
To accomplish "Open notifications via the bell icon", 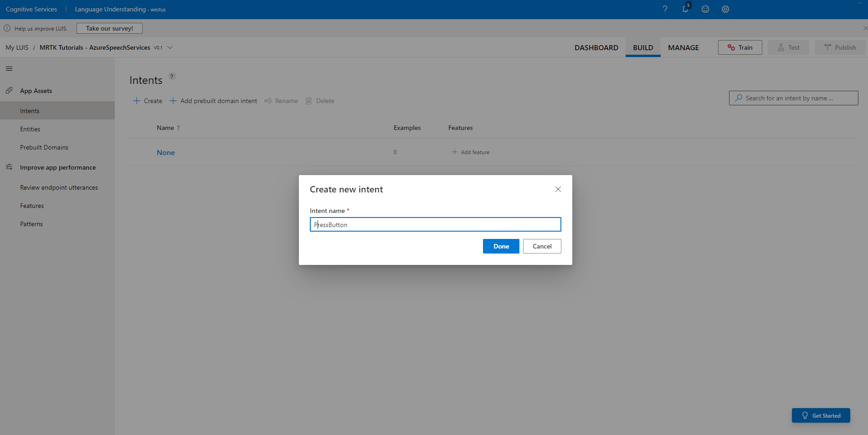I will point(685,9).
